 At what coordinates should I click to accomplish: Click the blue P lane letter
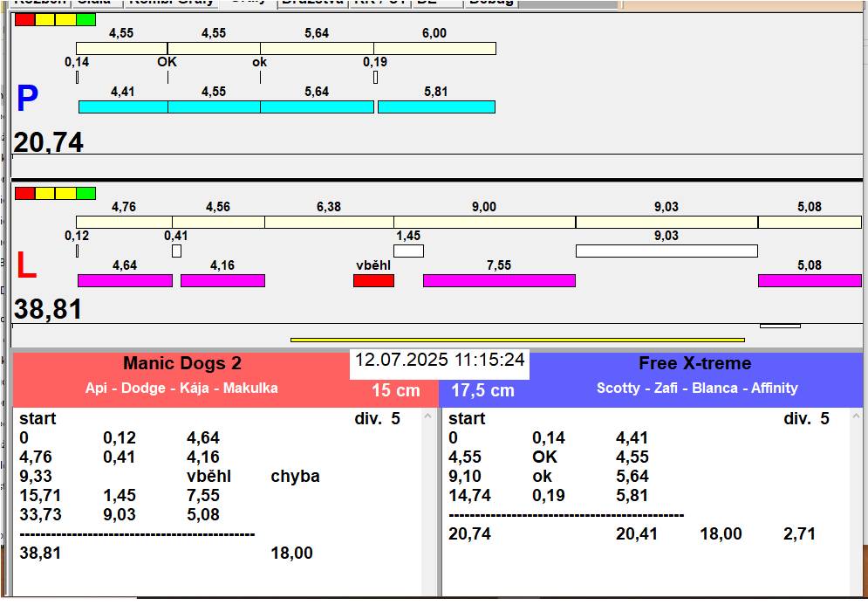[x=27, y=100]
